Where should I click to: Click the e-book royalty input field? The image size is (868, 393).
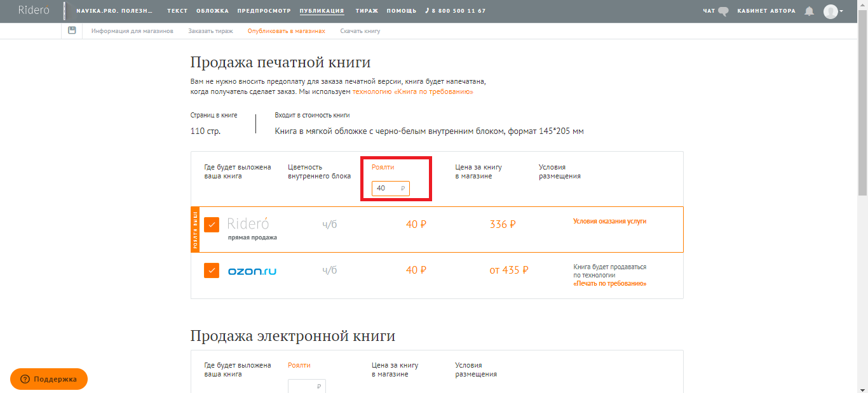tap(305, 386)
